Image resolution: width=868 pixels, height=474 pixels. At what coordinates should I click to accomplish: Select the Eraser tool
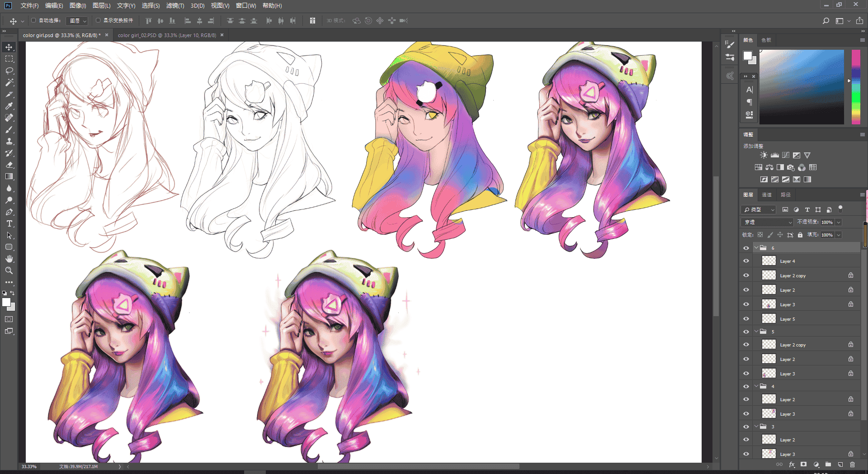(x=9, y=165)
